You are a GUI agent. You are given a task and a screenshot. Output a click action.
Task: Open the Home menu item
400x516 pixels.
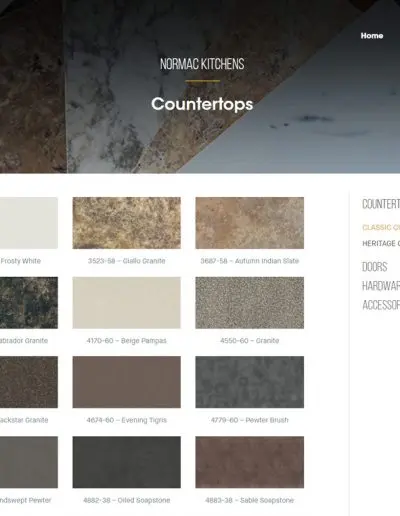(372, 36)
